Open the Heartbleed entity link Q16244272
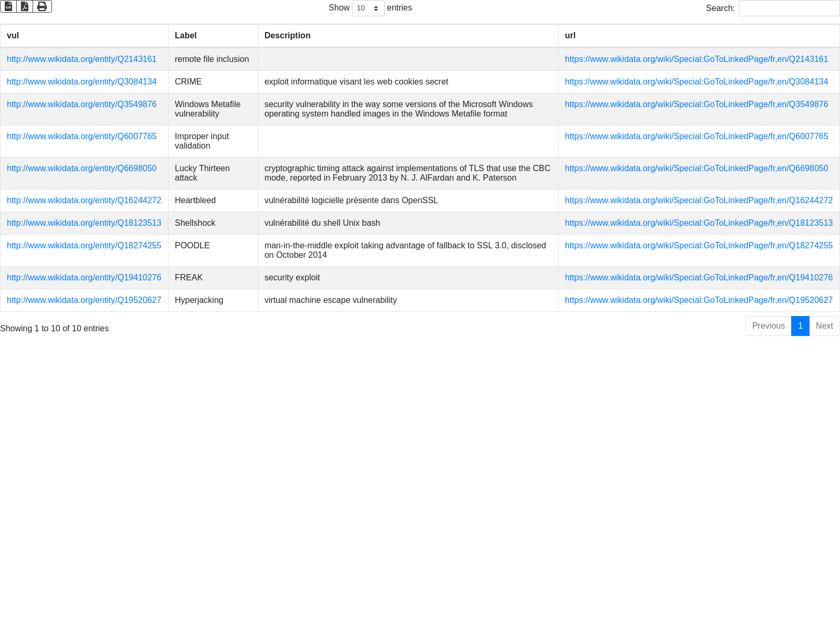 [x=84, y=201]
